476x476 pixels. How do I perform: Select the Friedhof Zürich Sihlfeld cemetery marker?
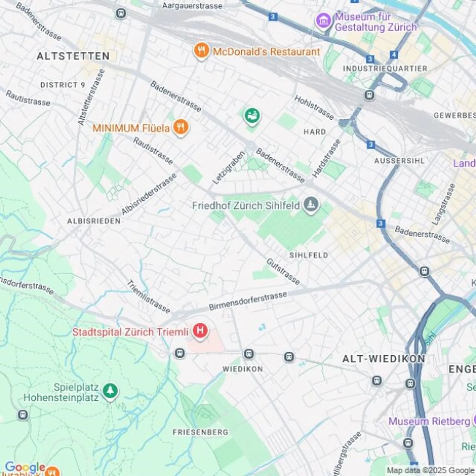click(311, 205)
